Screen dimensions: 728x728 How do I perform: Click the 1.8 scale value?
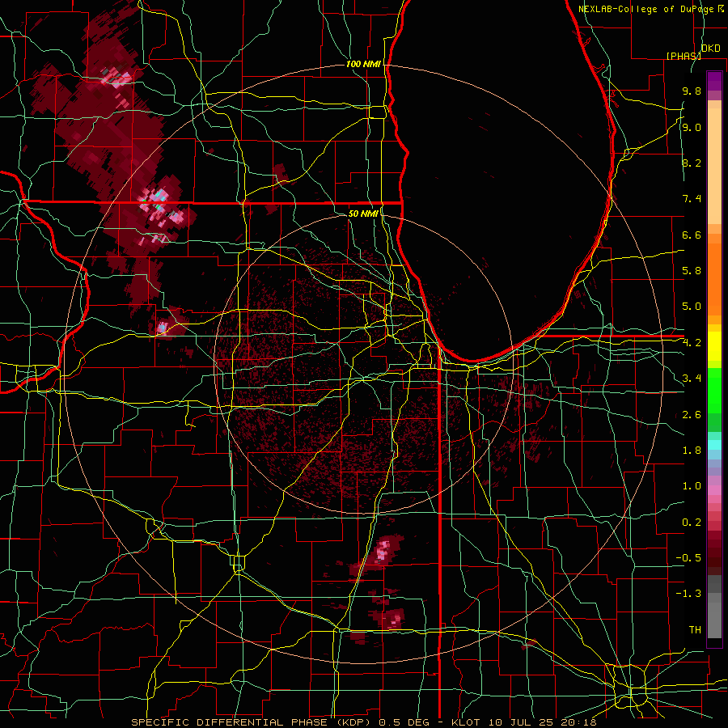point(692,451)
